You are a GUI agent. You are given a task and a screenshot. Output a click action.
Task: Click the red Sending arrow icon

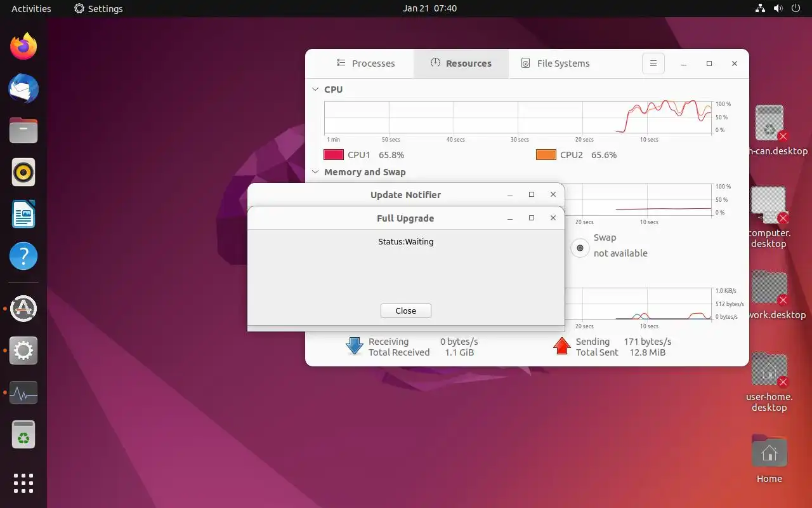click(x=561, y=346)
